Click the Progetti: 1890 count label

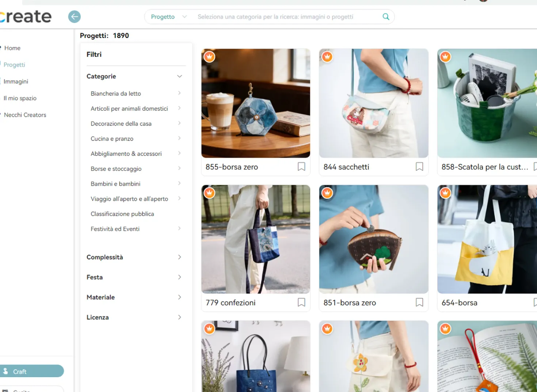coord(104,35)
